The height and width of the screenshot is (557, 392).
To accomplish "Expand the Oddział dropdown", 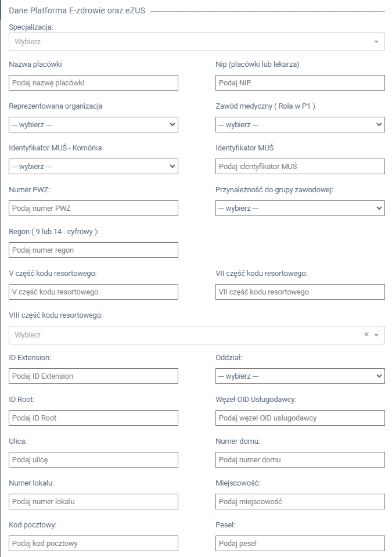I will point(300,376).
